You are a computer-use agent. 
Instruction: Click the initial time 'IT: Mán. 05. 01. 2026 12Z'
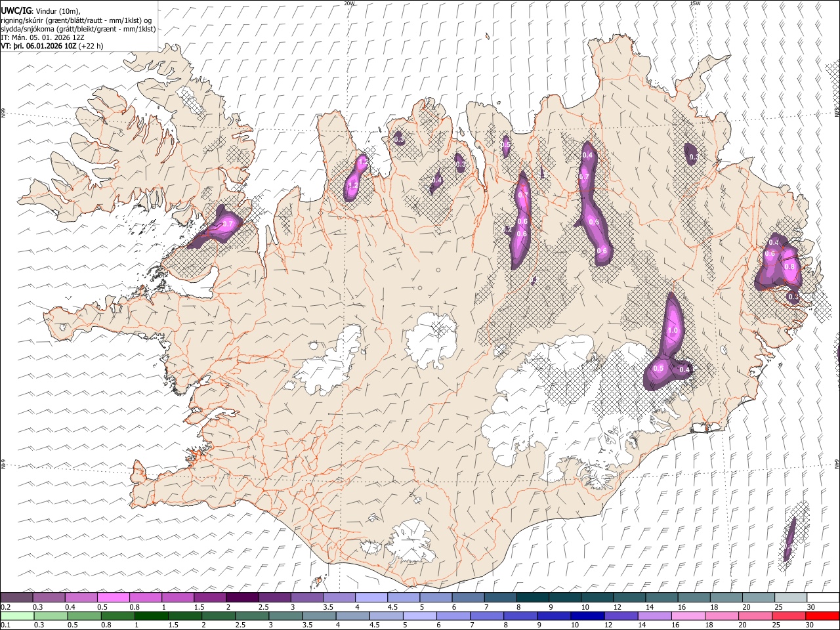[x=43, y=37]
